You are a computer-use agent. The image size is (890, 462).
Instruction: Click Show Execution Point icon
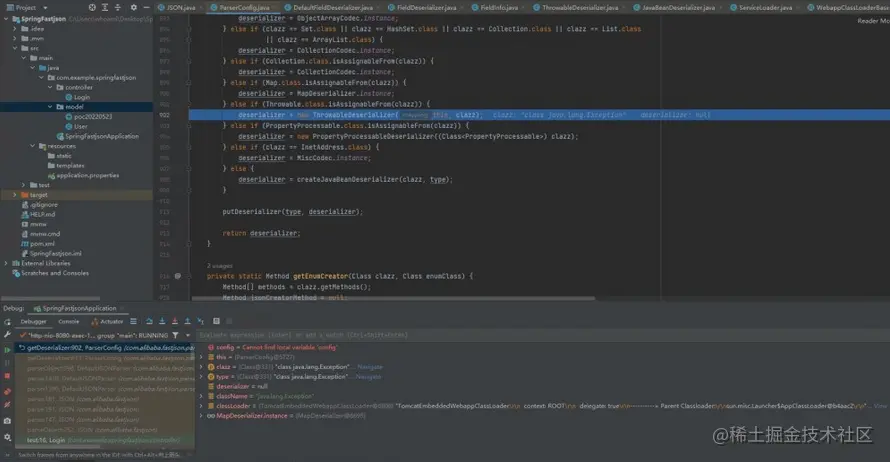tap(133, 321)
